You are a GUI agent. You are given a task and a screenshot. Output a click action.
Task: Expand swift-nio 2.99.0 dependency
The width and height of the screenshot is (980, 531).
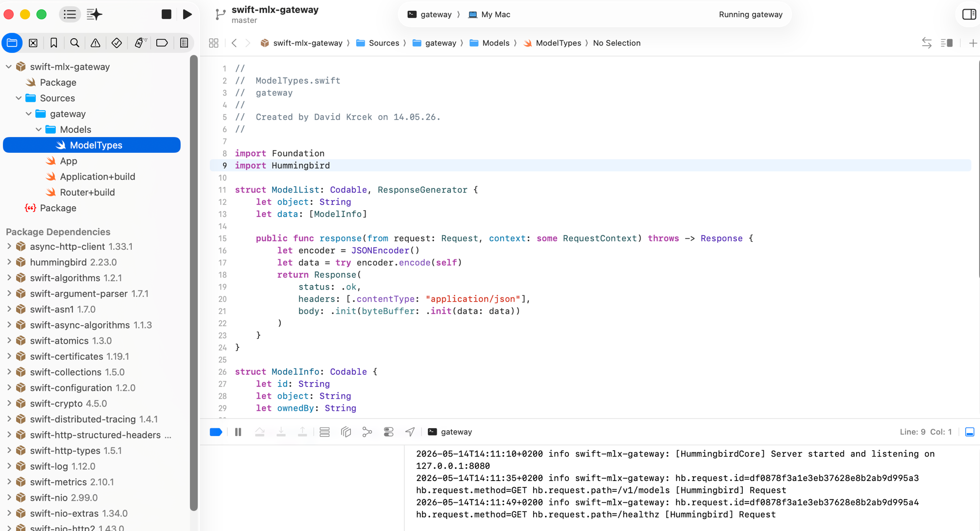(x=9, y=497)
